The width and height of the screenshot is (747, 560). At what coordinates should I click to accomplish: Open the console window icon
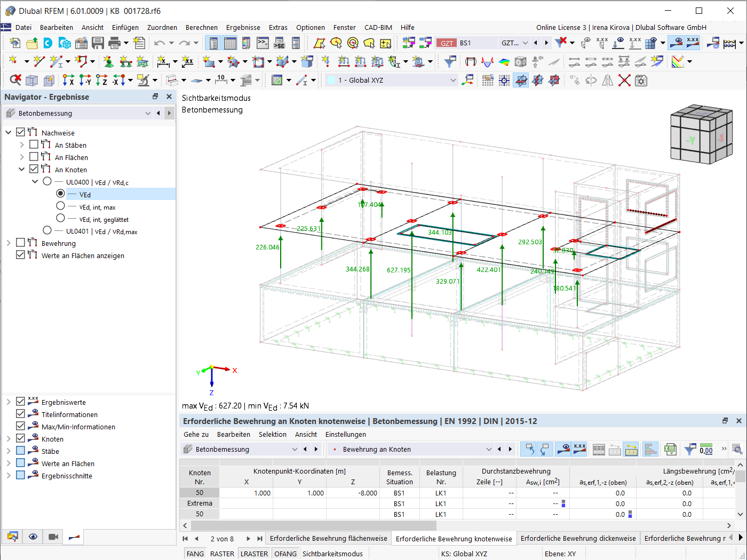coord(263,43)
